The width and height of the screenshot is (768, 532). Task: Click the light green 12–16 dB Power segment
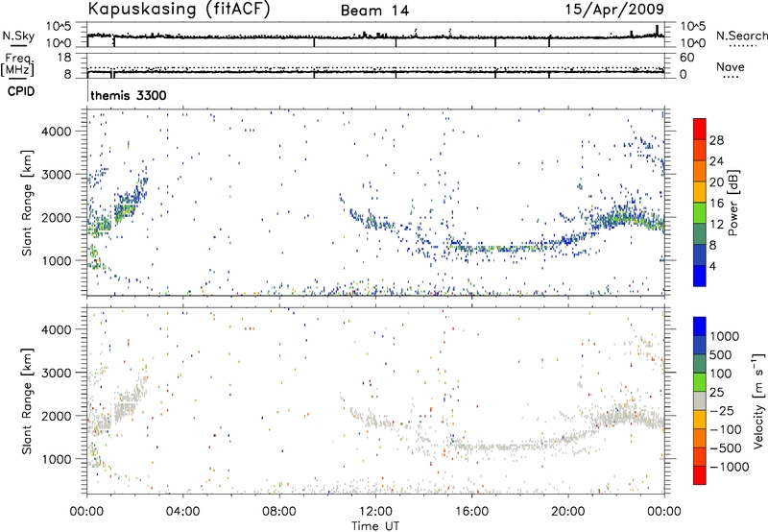tap(700, 212)
